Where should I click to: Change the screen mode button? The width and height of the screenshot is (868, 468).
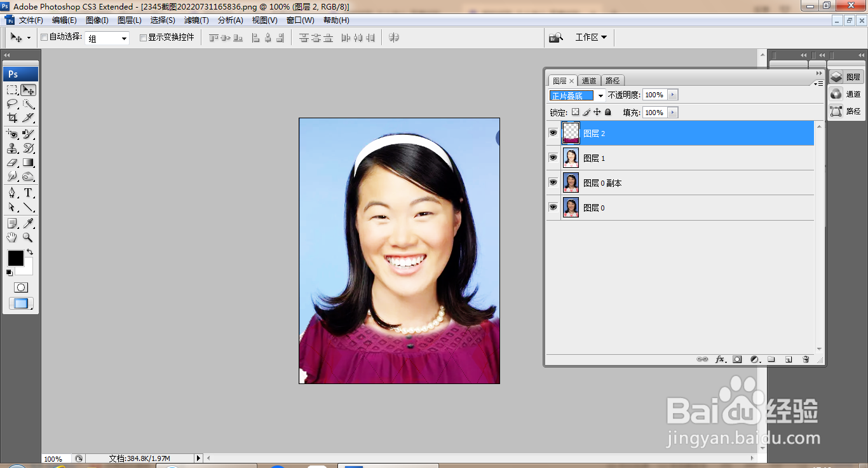pos(21,304)
